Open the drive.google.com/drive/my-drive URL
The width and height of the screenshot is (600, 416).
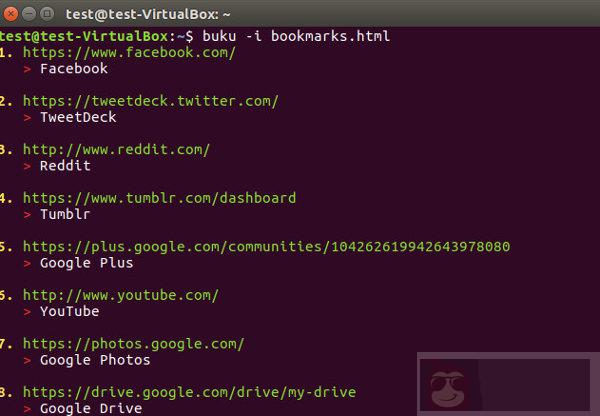[x=189, y=393]
